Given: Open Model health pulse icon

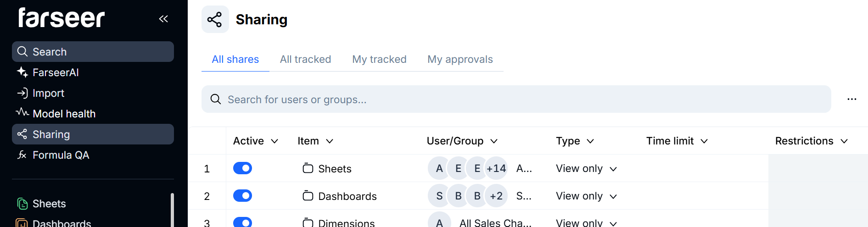Looking at the screenshot, I should [22, 112].
